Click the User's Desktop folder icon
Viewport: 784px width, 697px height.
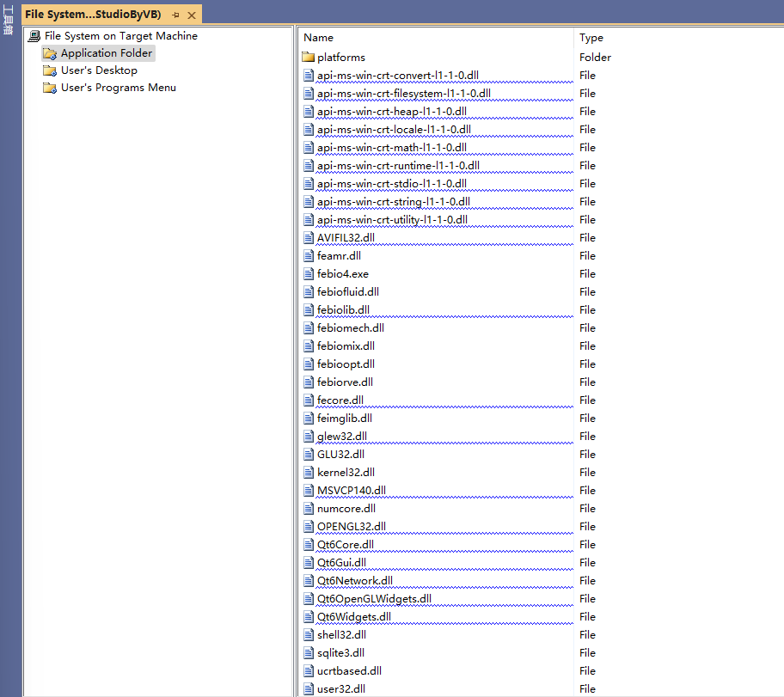click(x=50, y=70)
